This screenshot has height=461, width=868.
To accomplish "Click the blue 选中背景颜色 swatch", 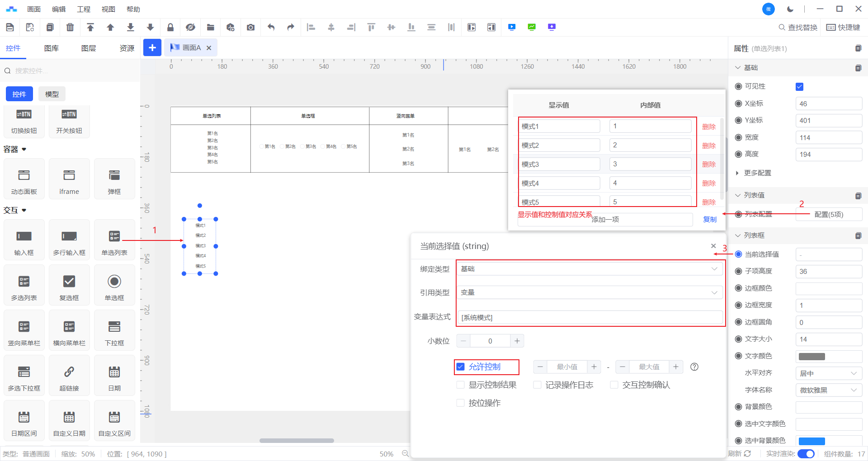I will [811, 441].
